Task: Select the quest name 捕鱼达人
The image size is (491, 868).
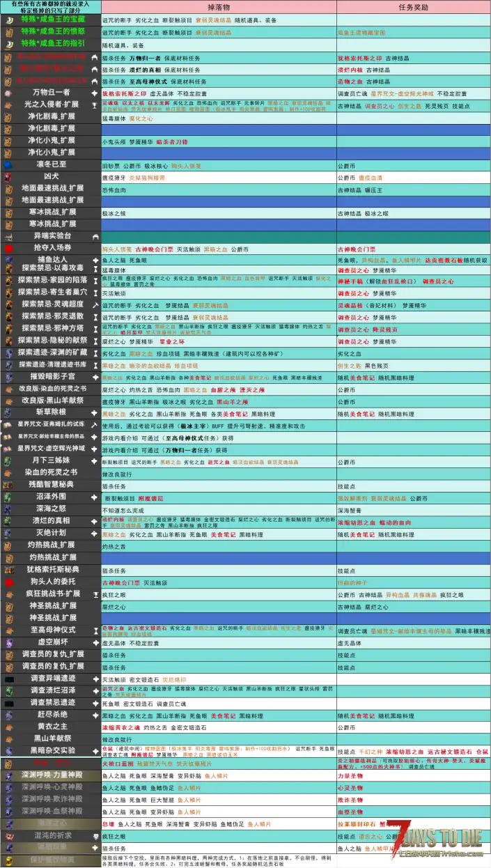Action: tap(51, 259)
